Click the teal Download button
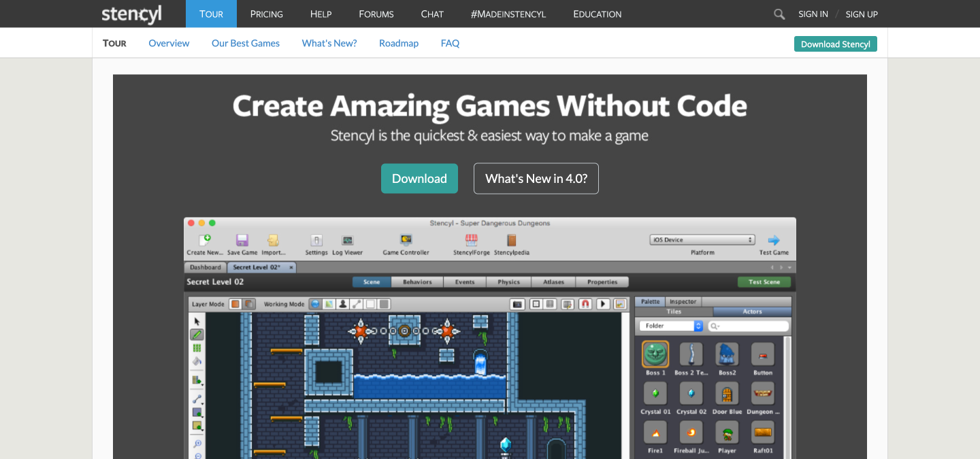 pos(419,178)
